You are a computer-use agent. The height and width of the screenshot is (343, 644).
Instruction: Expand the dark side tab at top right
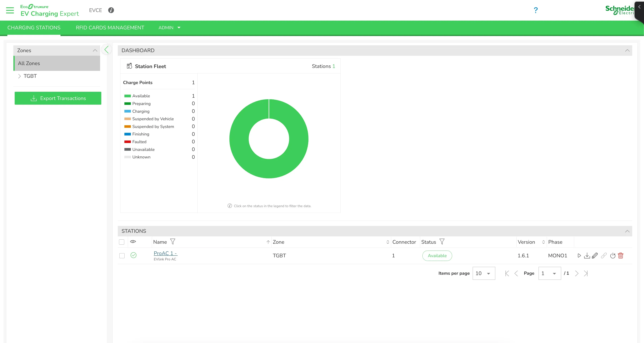point(640,7)
